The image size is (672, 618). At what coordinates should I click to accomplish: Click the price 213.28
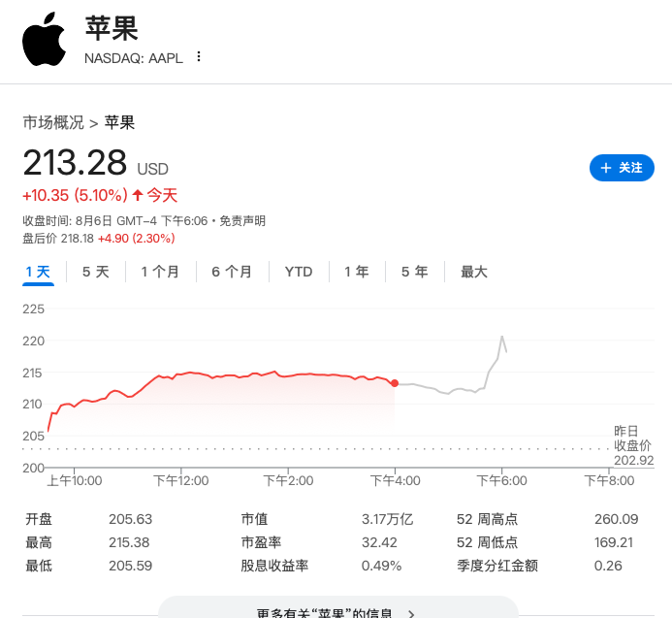click(x=75, y=163)
